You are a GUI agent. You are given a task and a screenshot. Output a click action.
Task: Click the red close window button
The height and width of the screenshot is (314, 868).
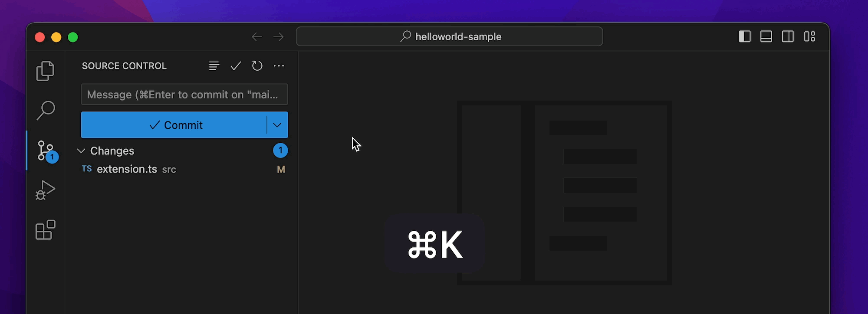(x=40, y=37)
